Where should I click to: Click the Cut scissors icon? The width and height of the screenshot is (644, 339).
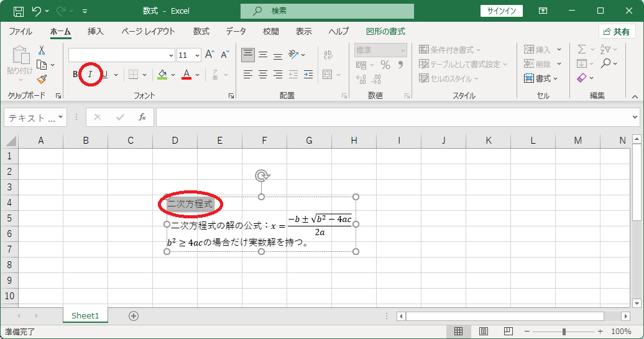[42, 50]
